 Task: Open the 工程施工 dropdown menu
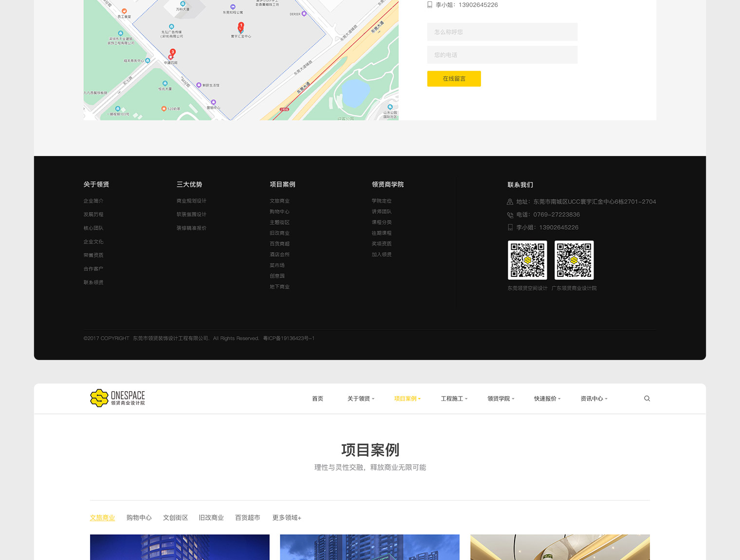pyautogui.click(x=454, y=398)
